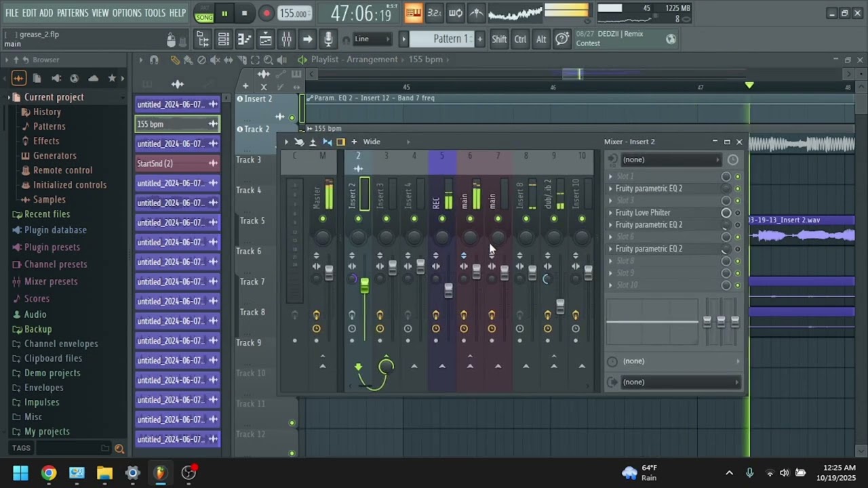
Task: Expand the Current project tree node
Action: click(x=9, y=98)
